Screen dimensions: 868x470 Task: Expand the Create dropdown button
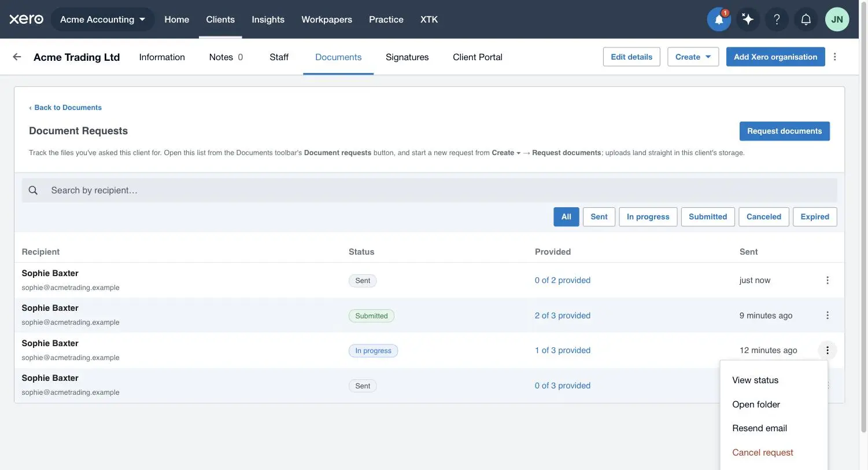point(693,57)
